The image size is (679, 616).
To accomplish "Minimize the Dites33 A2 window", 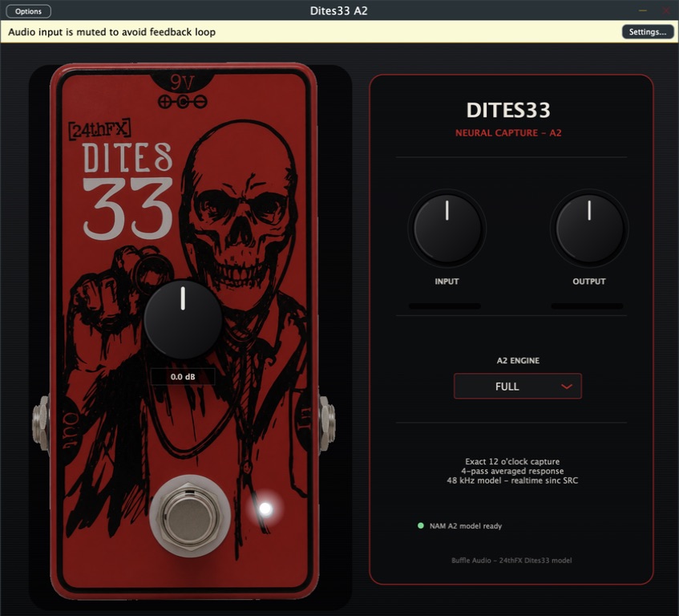I will point(643,10).
